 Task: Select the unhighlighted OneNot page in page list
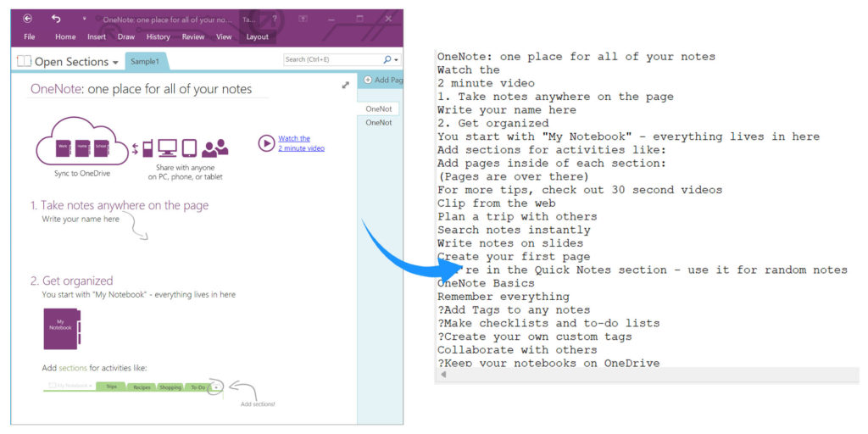(379, 123)
